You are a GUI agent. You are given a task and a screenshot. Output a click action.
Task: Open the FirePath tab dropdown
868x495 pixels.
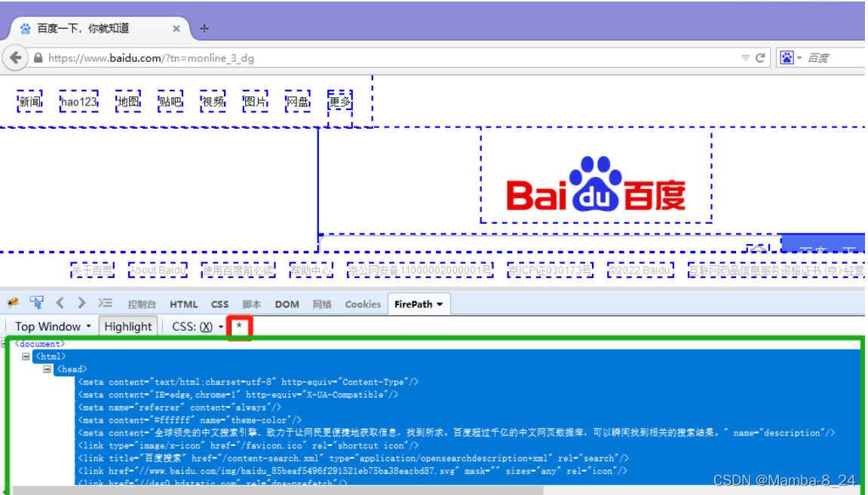point(440,304)
